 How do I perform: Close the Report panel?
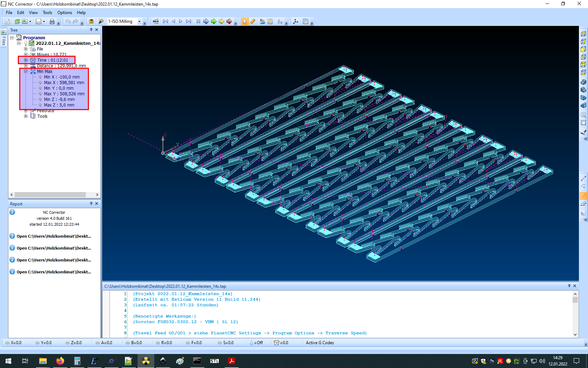coord(97,203)
